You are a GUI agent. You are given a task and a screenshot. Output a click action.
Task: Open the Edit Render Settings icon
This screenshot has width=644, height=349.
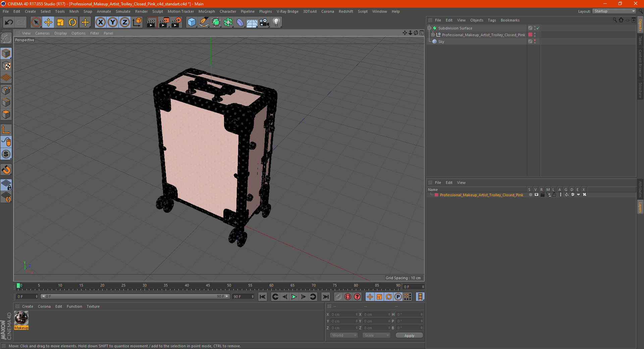click(x=176, y=22)
